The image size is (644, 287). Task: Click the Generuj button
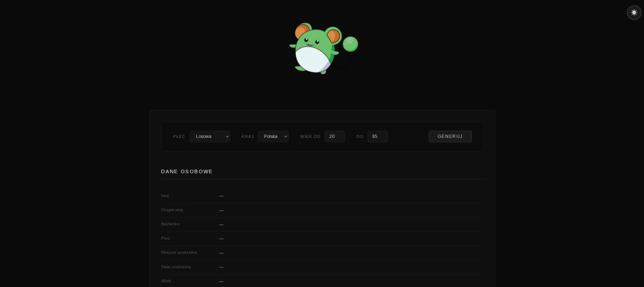[x=450, y=136]
